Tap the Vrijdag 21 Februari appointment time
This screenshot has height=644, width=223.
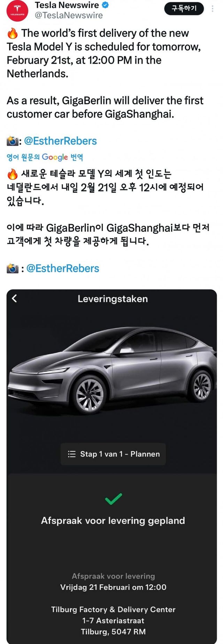113,587
